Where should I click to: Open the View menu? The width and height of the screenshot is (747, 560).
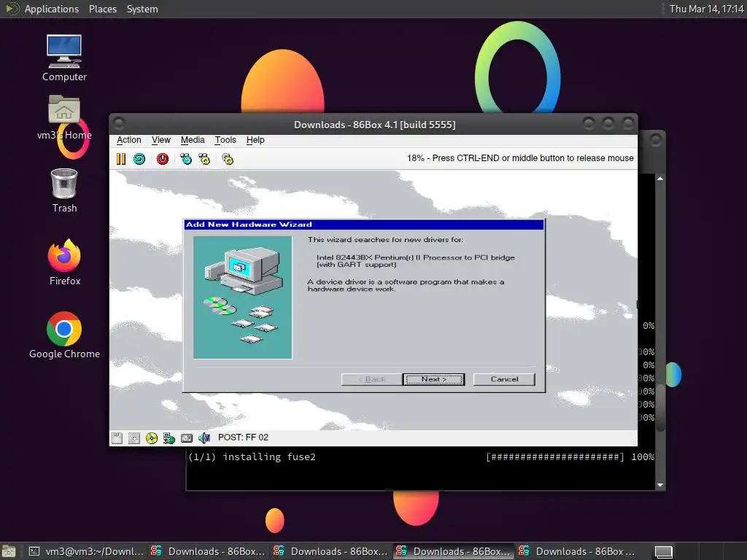point(161,140)
